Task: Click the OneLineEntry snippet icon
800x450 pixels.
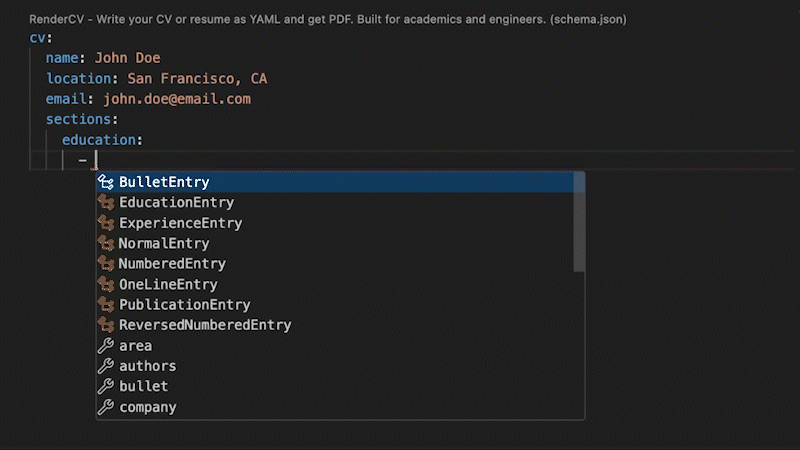Action: click(106, 285)
